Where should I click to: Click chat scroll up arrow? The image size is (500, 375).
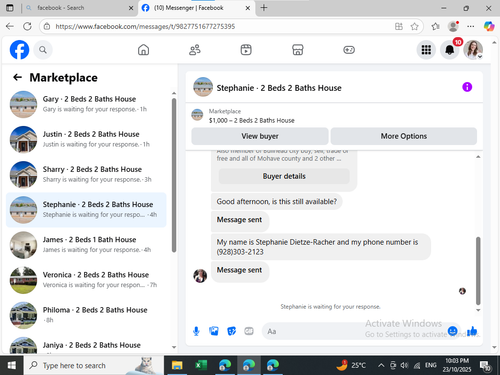pos(478,157)
